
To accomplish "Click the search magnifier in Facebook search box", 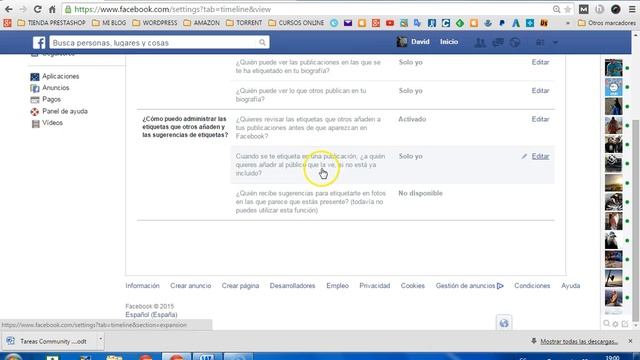I will 262,42.
